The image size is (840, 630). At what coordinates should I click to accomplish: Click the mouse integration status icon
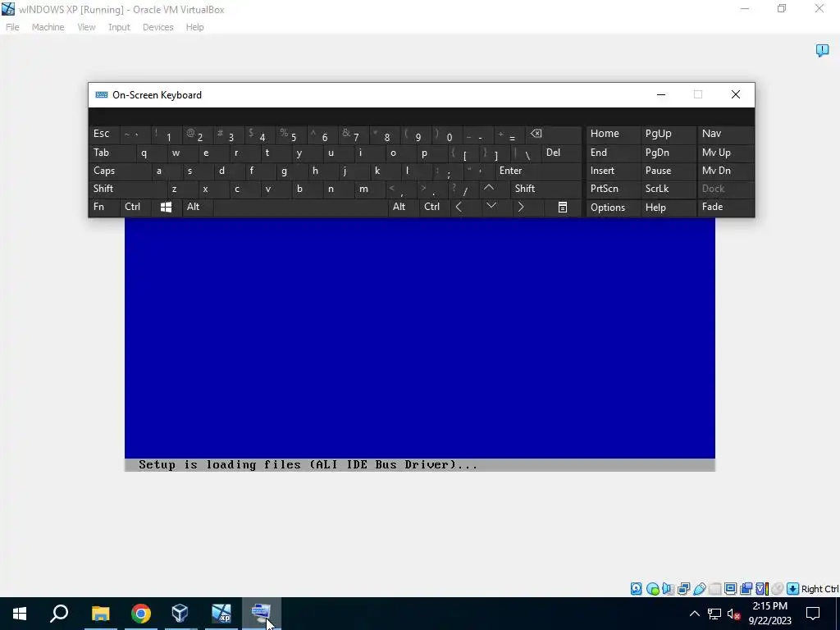click(778, 589)
